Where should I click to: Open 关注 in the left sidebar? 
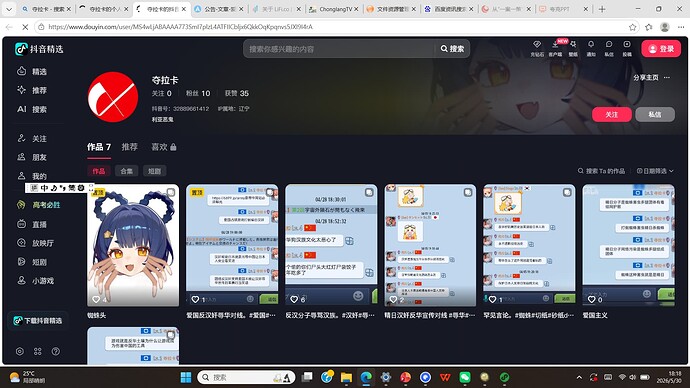32,139
